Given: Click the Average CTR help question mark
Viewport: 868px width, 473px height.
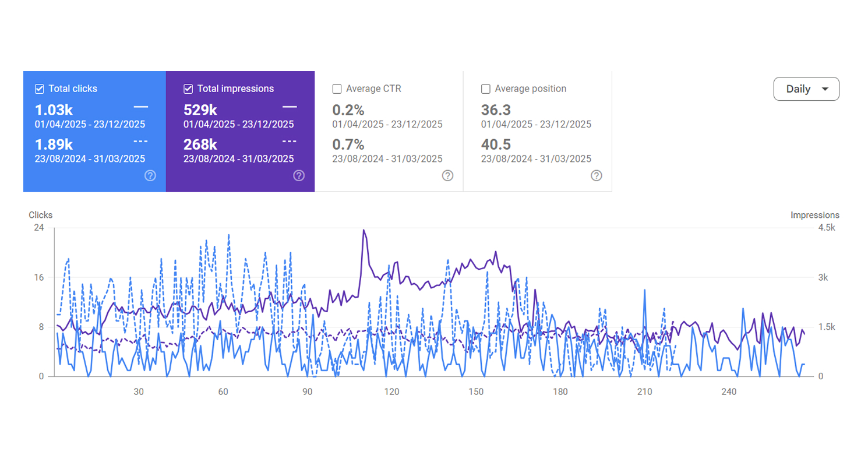Looking at the screenshot, I should [447, 175].
